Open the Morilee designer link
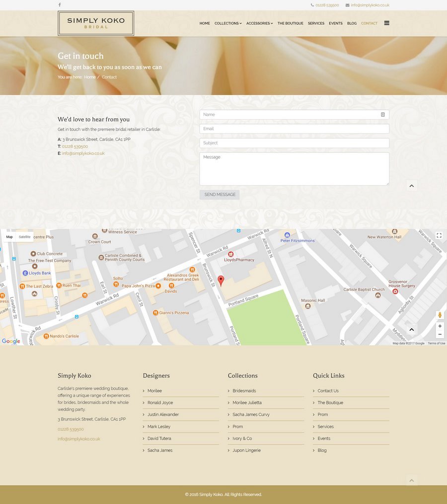Screen dimensions: 447x504 154,391
